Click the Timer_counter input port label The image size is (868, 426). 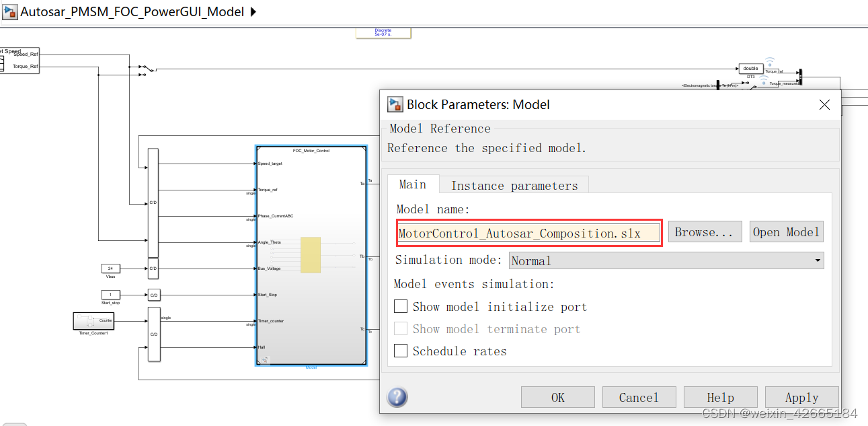tap(270, 321)
